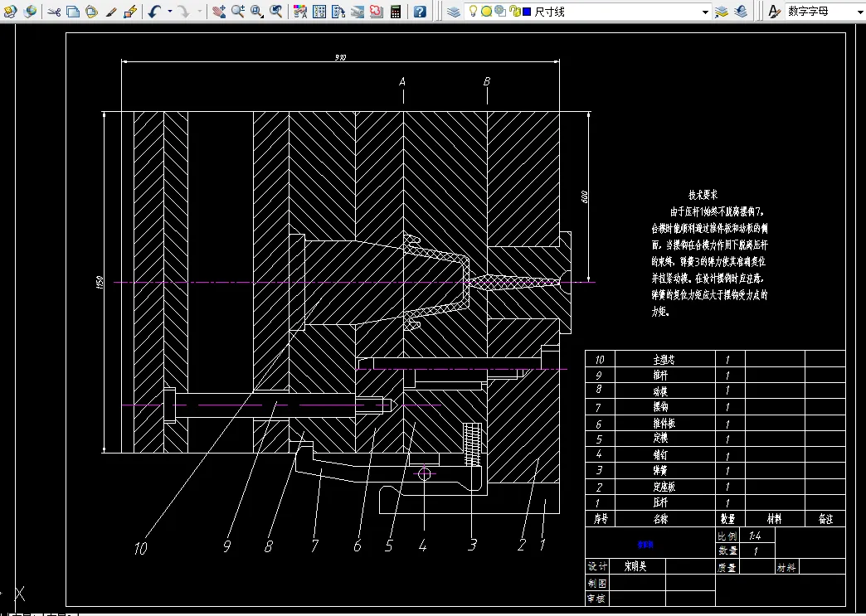Click the Copy to clipboard icon
The width and height of the screenshot is (866, 616).
(73, 11)
